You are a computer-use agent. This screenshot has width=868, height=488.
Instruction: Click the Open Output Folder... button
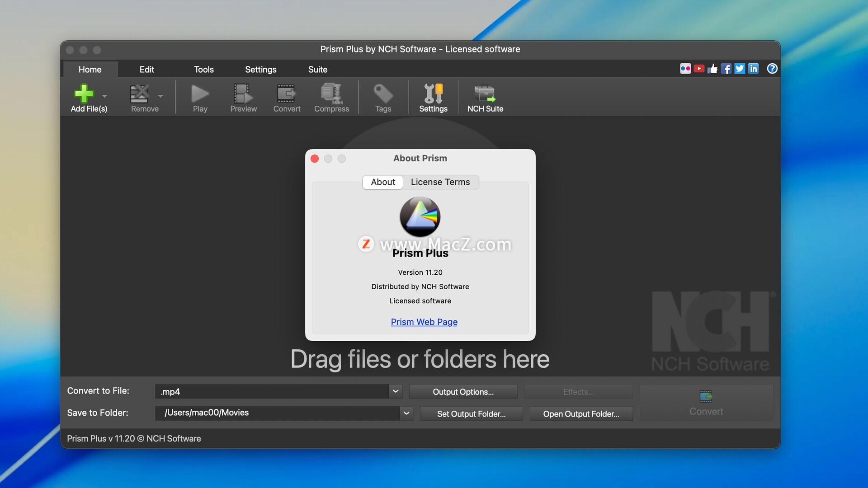pyautogui.click(x=581, y=413)
